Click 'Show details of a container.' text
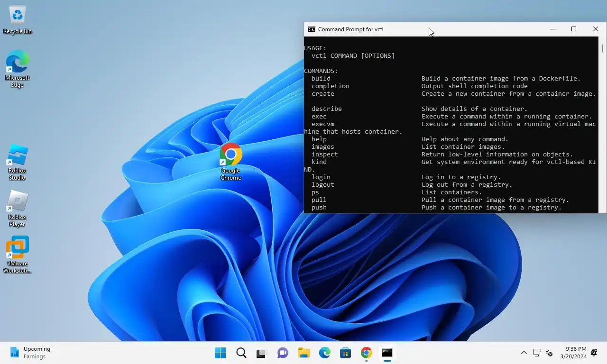This screenshot has height=364, width=607. (475, 109)
